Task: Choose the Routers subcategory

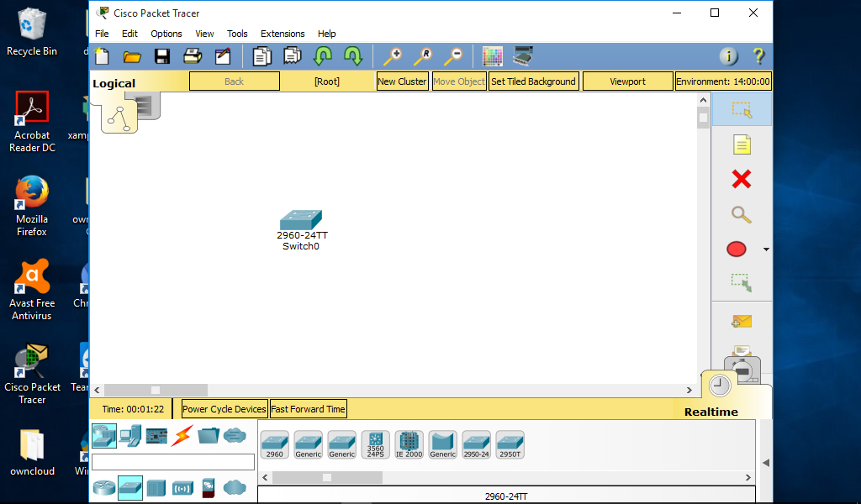Action: pyautogui.click(x=104, y=487)
